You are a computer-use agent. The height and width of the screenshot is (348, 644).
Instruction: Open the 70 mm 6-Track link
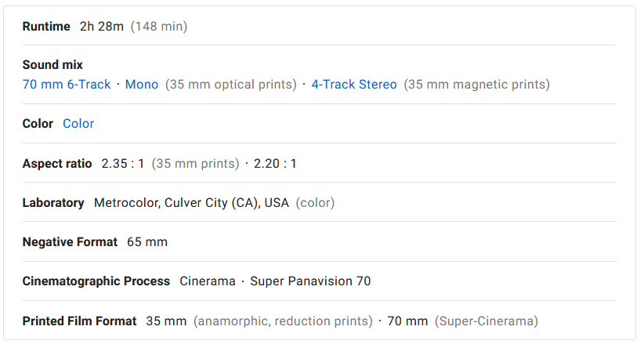click(67, 84)
